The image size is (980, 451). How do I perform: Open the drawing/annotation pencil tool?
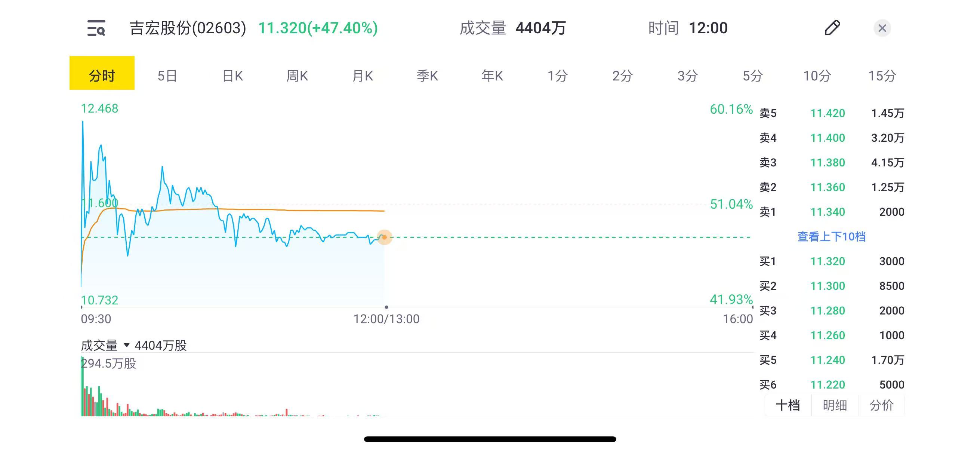[832, 28]
